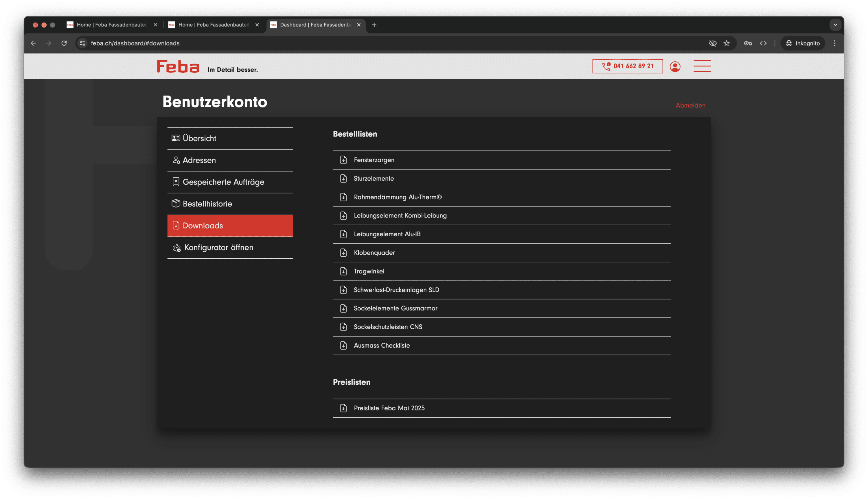Open Gespeicherte Aufträge section
The width and height of the screenshot is (868, 499).
(230, 182)
